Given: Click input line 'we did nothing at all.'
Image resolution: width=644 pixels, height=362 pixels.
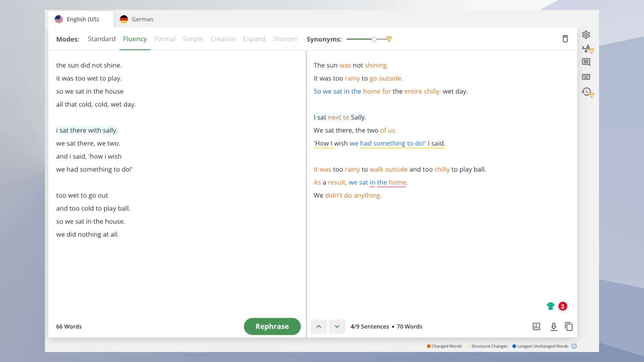Looking at the screenshot, I should point(88,234).
